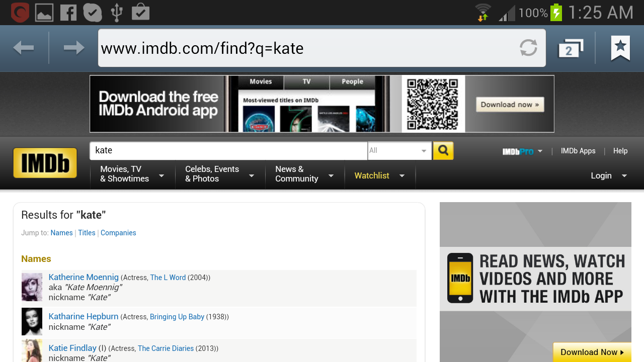Open the search category 'All' dropdown
The width and height of the screenshot is (644, 362).
(x=399, y=150)
